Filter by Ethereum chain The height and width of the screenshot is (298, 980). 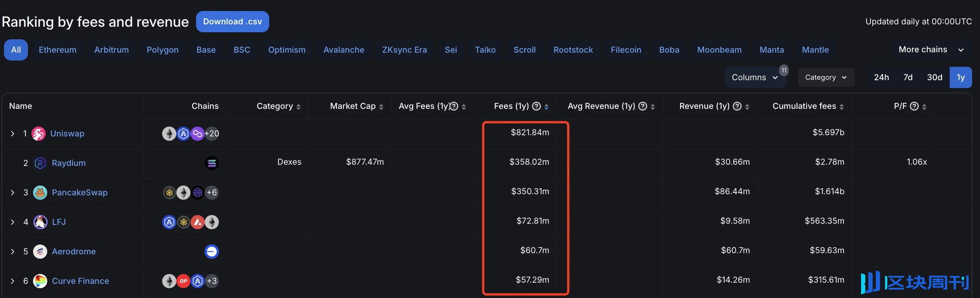click(57, 50)
